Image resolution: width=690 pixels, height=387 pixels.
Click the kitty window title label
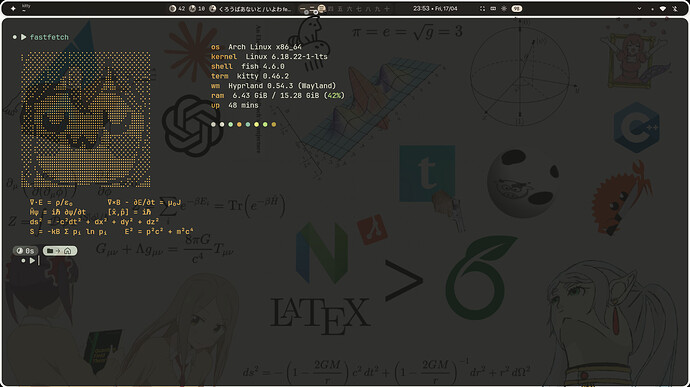click(26, 6)
